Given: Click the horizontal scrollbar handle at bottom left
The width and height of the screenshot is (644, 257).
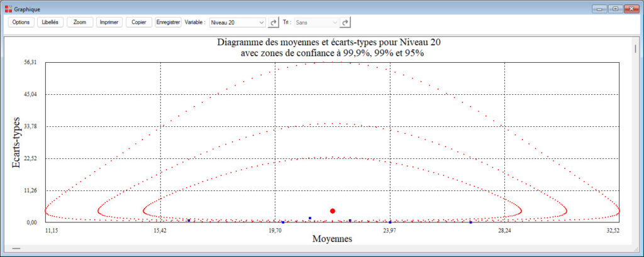Looking at the screenshot, I should point(16,249).
